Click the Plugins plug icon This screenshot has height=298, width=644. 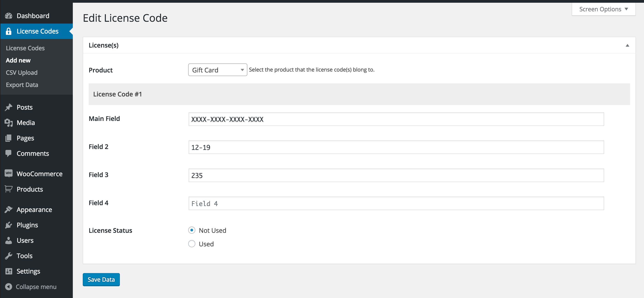coord(9,225)
